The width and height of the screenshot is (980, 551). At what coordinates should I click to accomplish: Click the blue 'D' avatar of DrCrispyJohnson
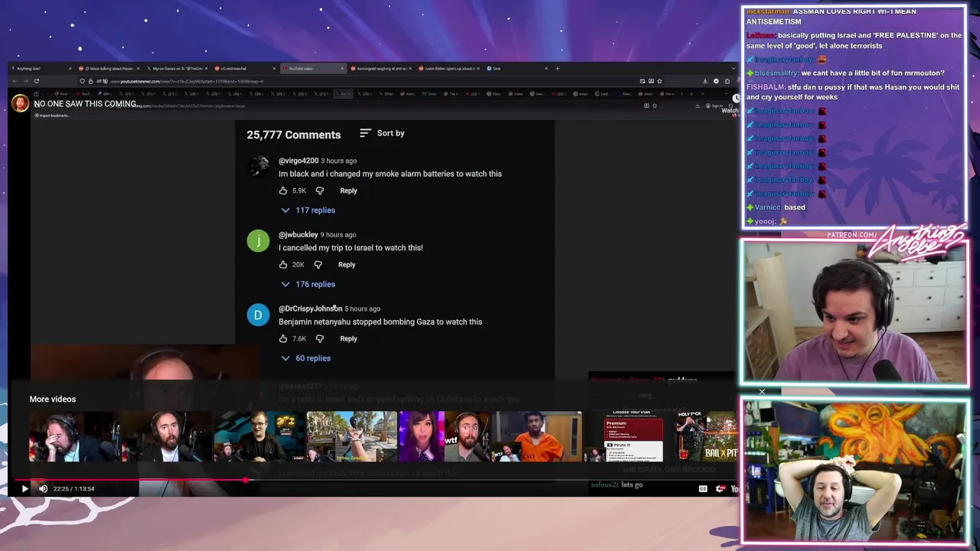259,315
